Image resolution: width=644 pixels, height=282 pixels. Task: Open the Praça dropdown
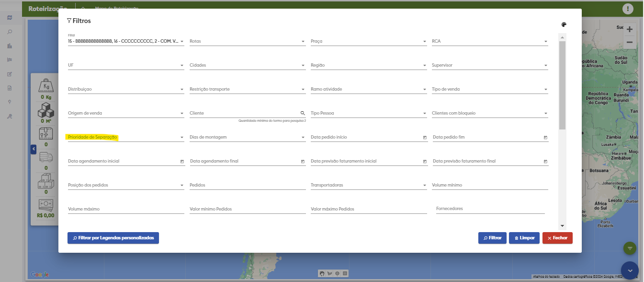tap(368, 41)
